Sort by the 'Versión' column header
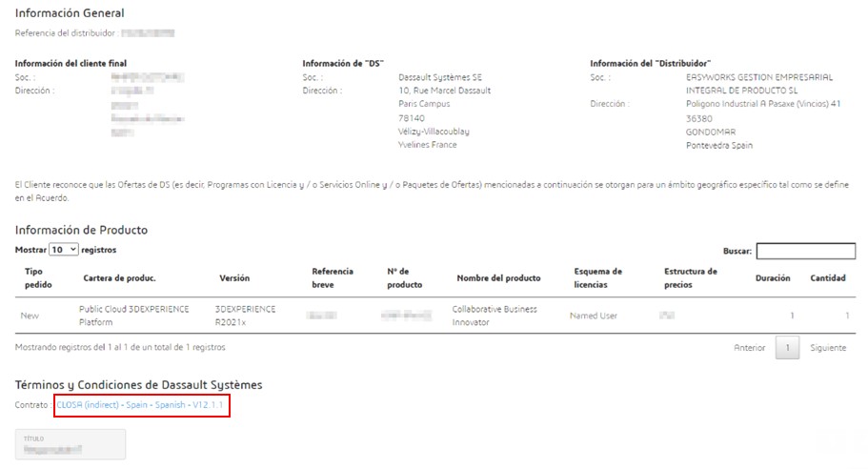Viewport: 868px width, 469px height. (234, 278)
